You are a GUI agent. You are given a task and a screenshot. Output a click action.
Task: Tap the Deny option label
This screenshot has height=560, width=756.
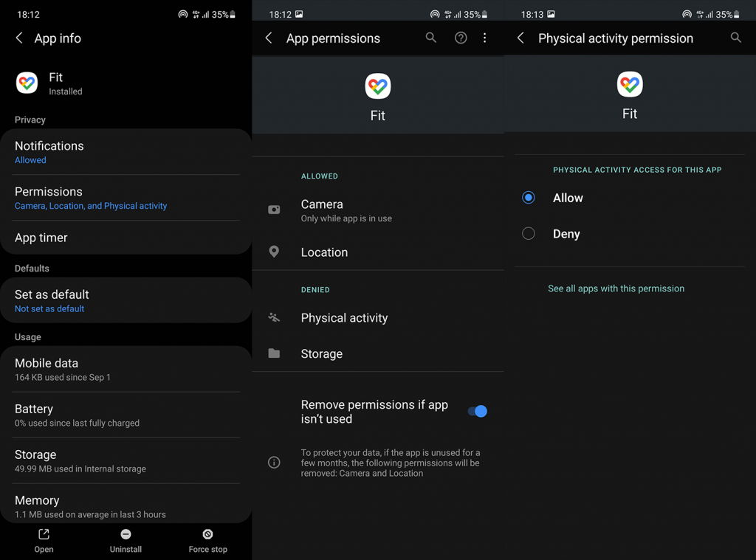coord(566,234)
